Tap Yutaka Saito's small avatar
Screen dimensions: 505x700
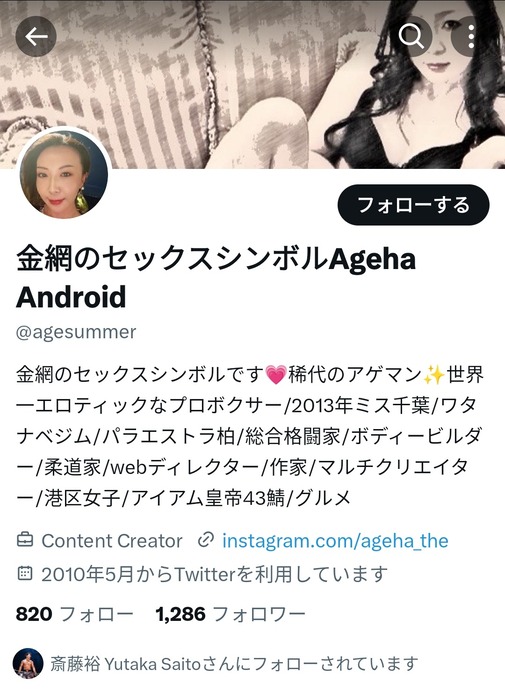[x=28, y=663]
